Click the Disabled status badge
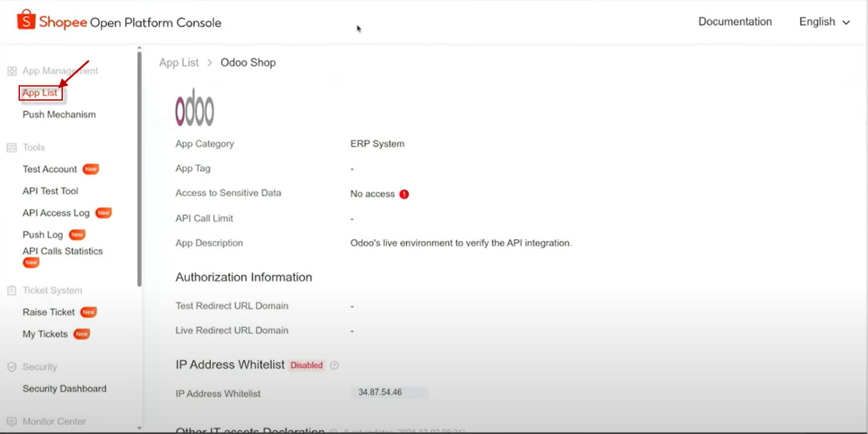 pyautogui.click(x=306, y=365)
